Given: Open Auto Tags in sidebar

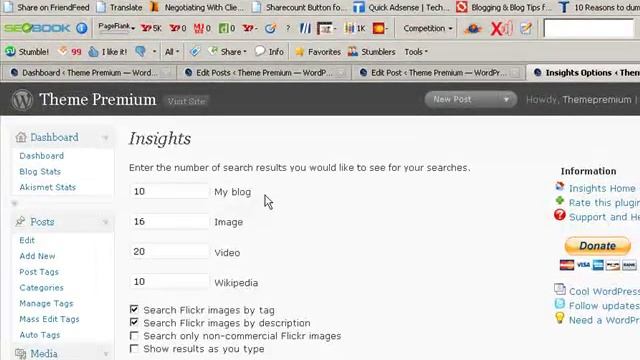Looking at the screenshot, I should [40, 335].
